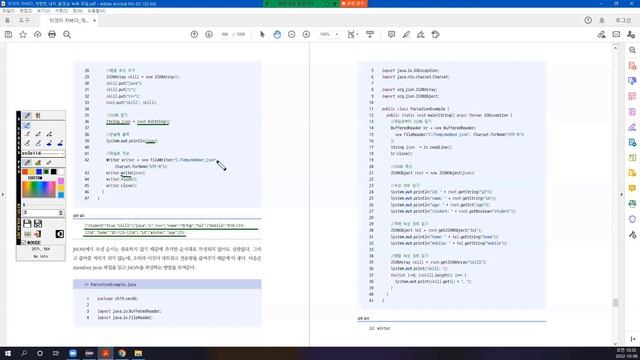Click the page number input field
The image size is (640, 360).
(x=225, y=35)
